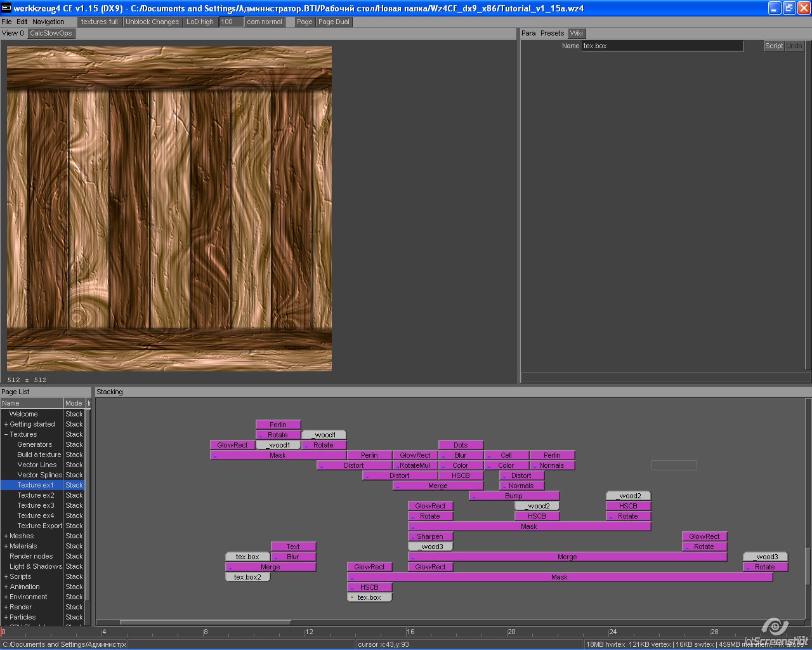Toggle Unblock Changes in the toolbar

coord(152,22)
